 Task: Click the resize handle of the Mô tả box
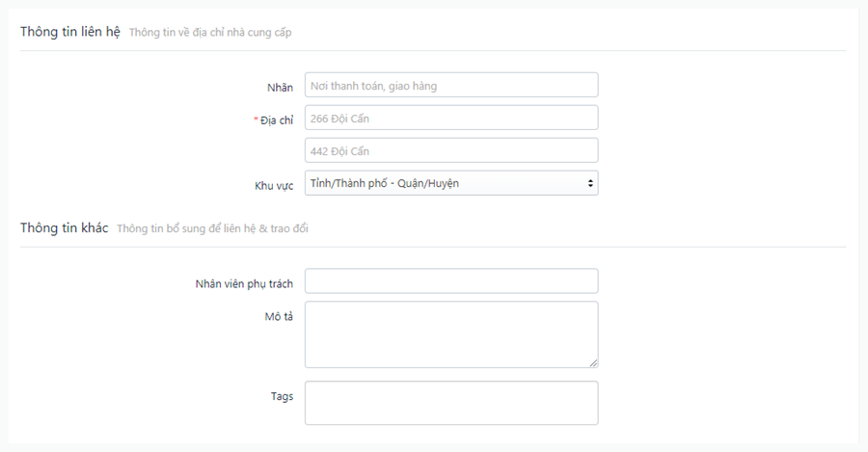coord(593,363)
